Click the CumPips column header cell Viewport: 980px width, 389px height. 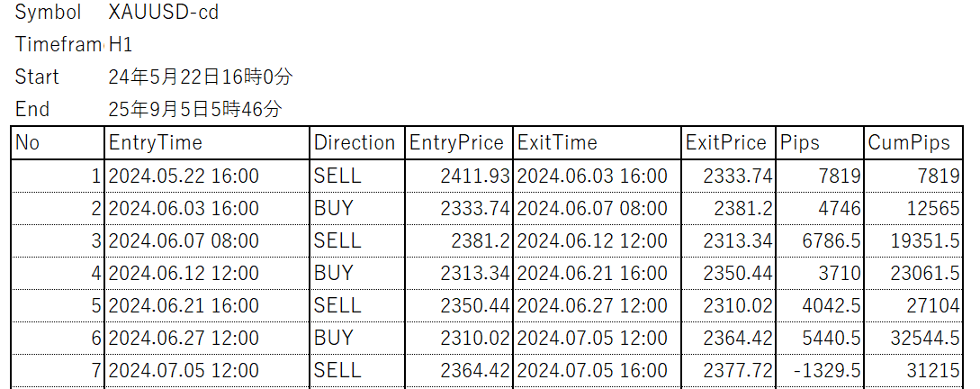click(913, 142)
